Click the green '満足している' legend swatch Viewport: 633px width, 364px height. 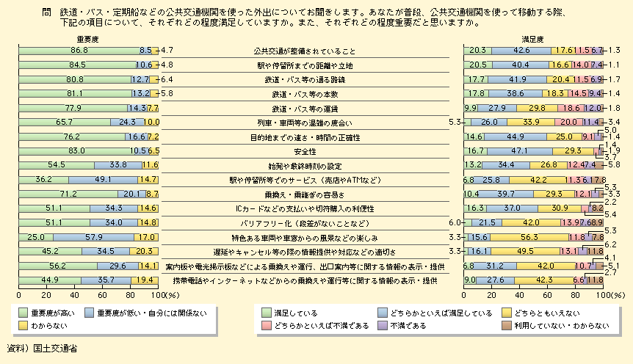266,313
